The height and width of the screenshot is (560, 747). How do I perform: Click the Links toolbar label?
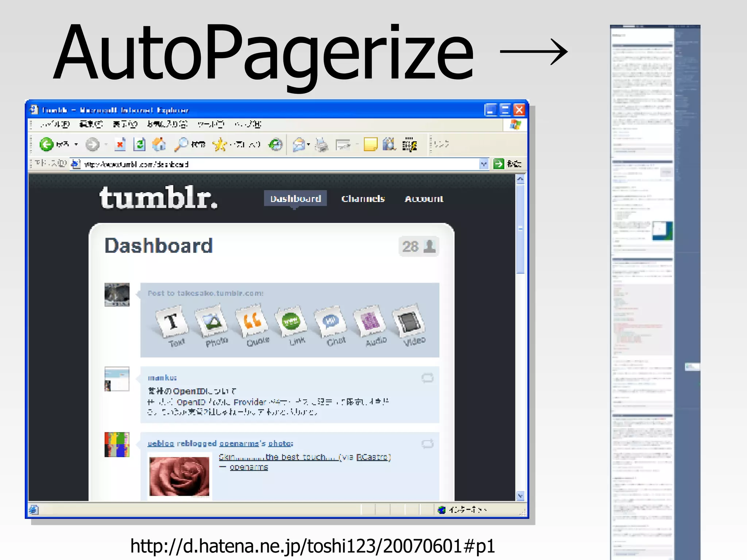[x=441, y=144]
